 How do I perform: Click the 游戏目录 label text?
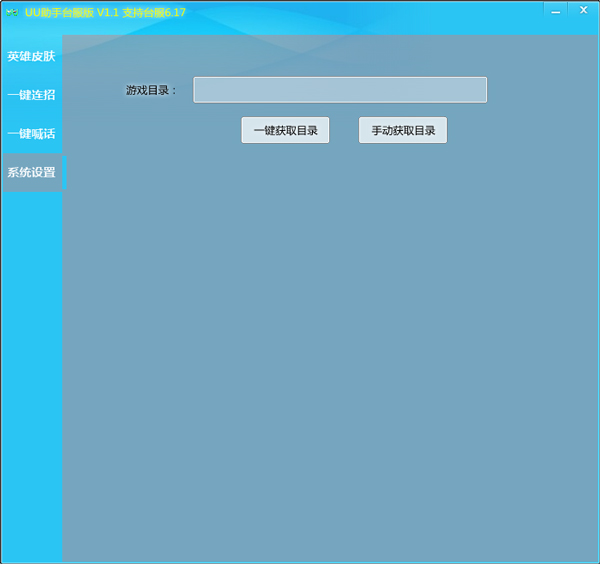tap(151, 90)
